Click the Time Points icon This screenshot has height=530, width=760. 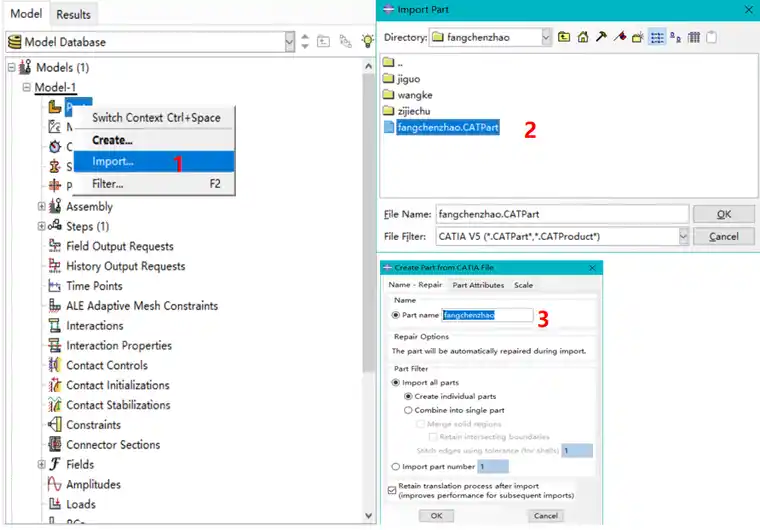click(55, 286)
